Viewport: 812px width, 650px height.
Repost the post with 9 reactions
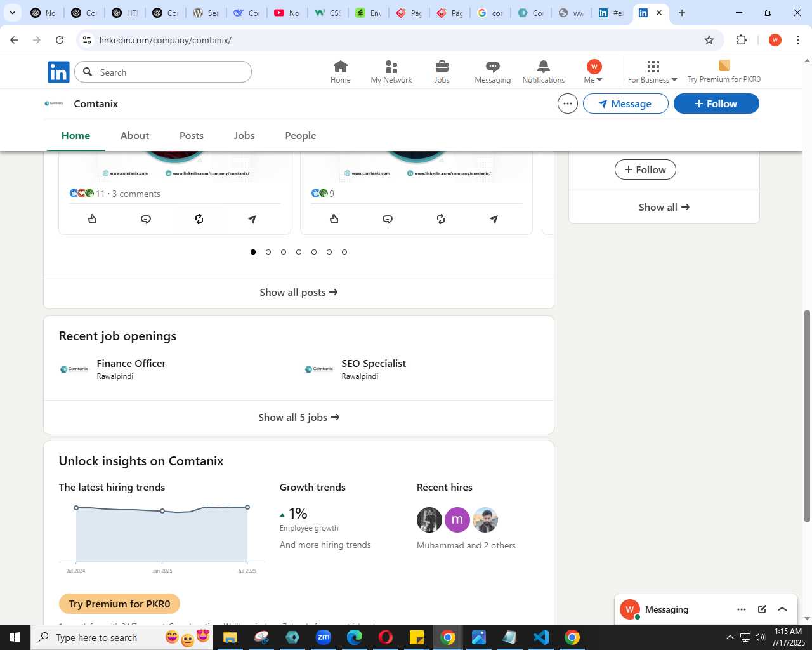coord(441,219)
